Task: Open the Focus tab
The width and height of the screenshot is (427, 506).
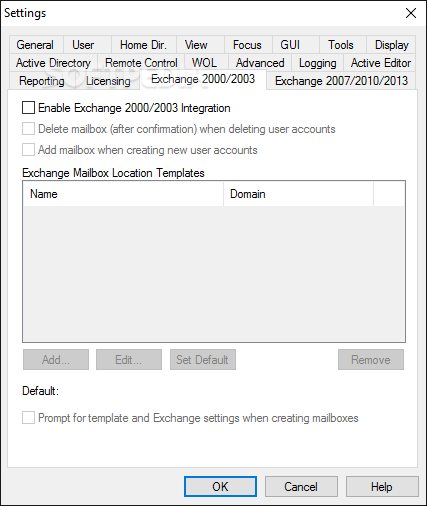Action: [248, 45]
